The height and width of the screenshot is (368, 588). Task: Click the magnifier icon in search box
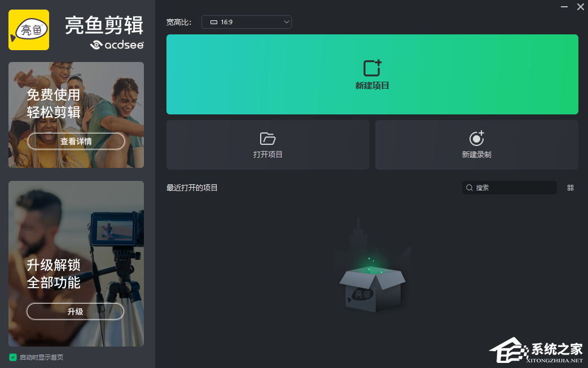pos(469,187)
